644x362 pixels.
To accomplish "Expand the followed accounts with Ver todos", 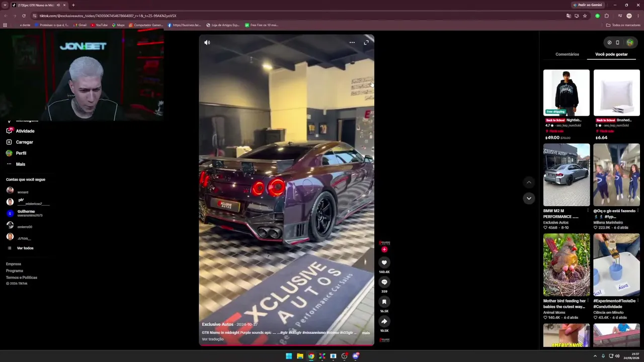I will pos(20,248).
